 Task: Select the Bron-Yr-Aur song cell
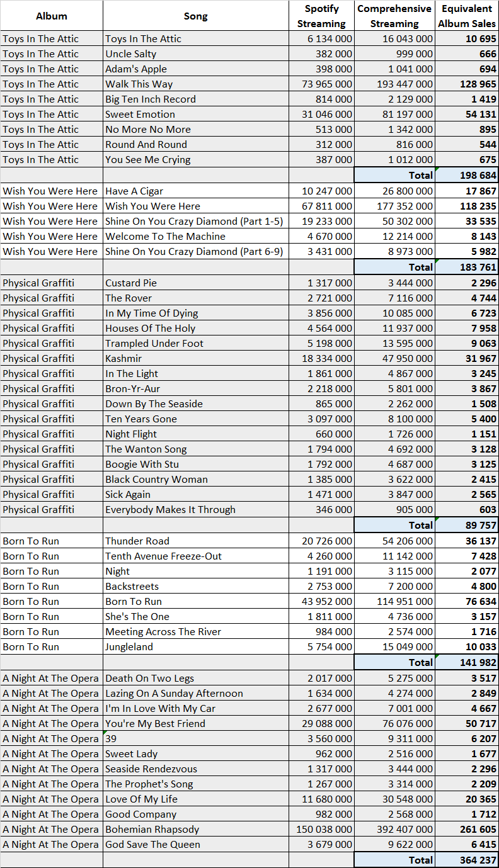point(195,388)
